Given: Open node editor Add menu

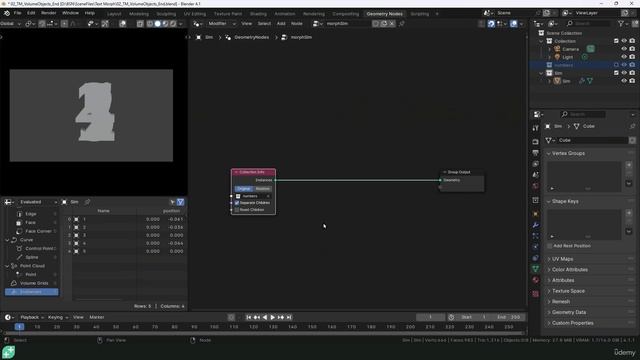Looking at the screenshot, I should pos(281,24).
